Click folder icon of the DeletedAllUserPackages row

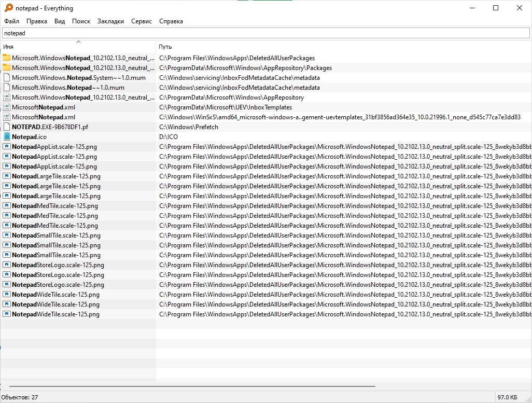coord(6,58)
